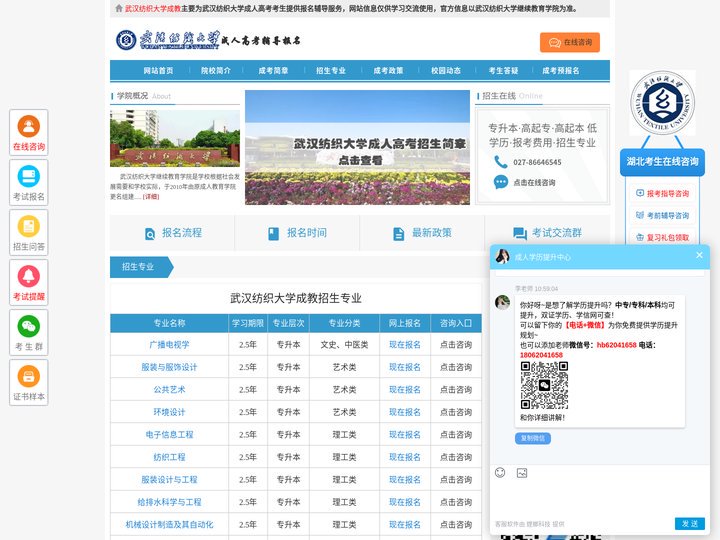Viewport: 720px width, 540px height.
Task: Open the 广播电视学 major link
Action: 169,344
